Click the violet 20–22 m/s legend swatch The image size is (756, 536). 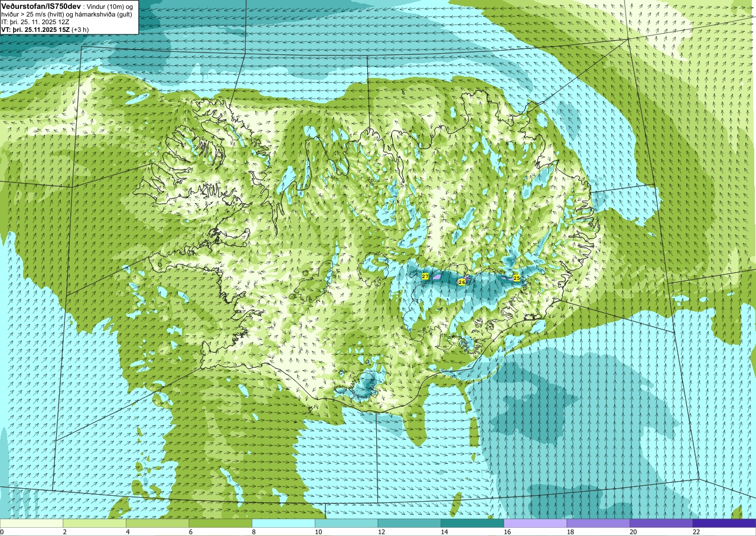click(x=661, y=523)
